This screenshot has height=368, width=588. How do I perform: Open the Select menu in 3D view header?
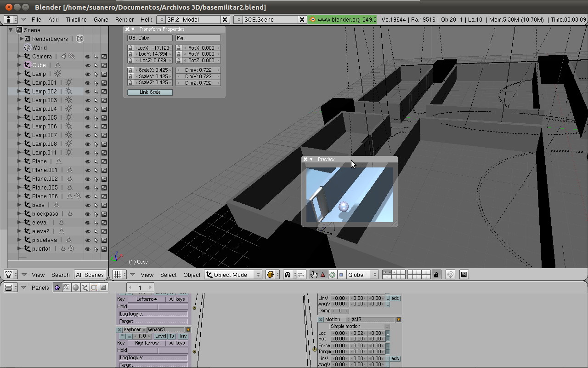pyautogui.click(x=168, y=275)
